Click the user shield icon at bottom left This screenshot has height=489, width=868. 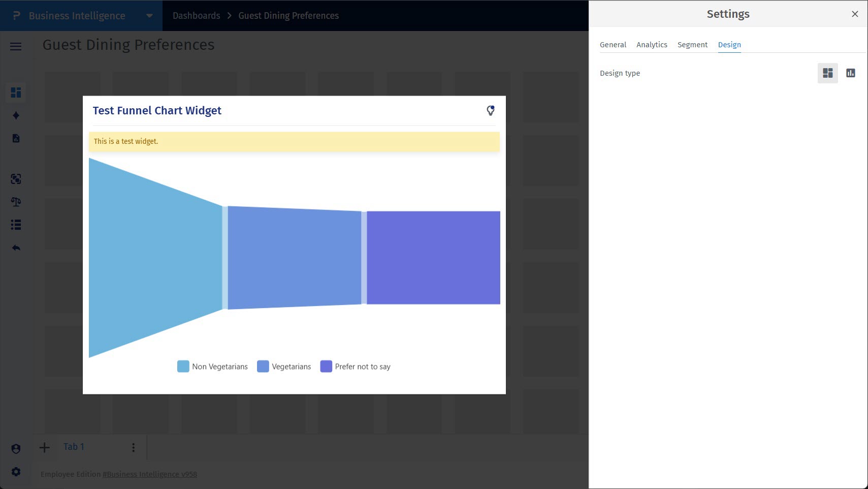tap(16, 448)
